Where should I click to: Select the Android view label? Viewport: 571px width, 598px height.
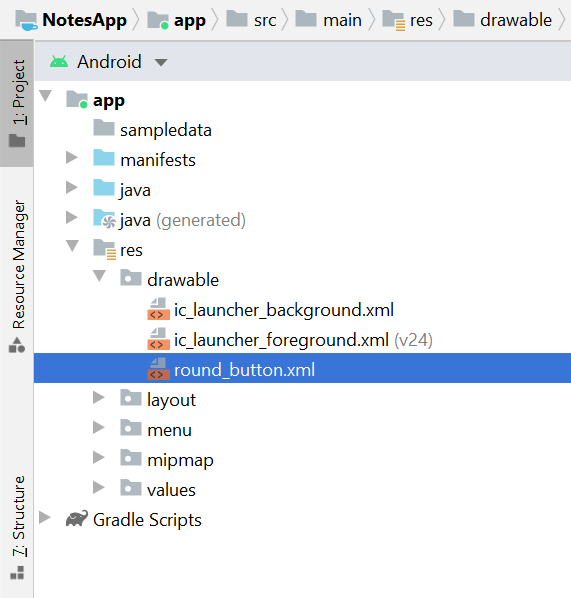click(x=109, y=62)
